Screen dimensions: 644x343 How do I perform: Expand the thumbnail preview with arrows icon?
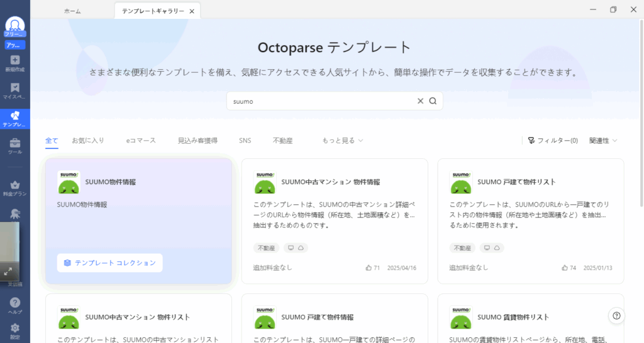click(x=8, y=271)
